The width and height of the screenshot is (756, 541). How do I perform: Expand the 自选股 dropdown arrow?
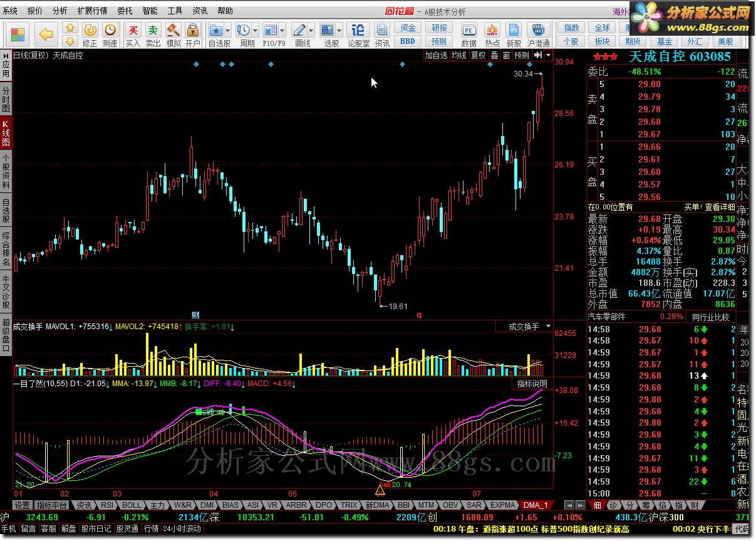(x=228, y=30)
